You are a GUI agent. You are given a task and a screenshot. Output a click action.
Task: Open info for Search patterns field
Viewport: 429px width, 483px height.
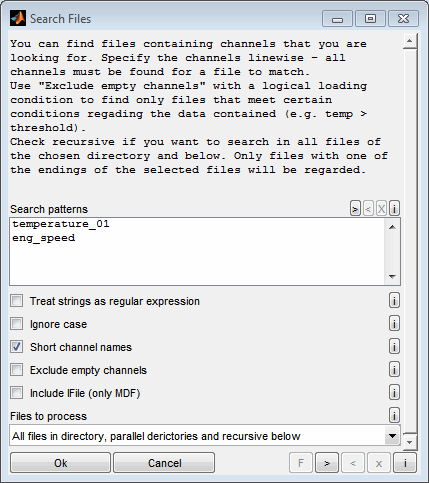pos(394,209)
